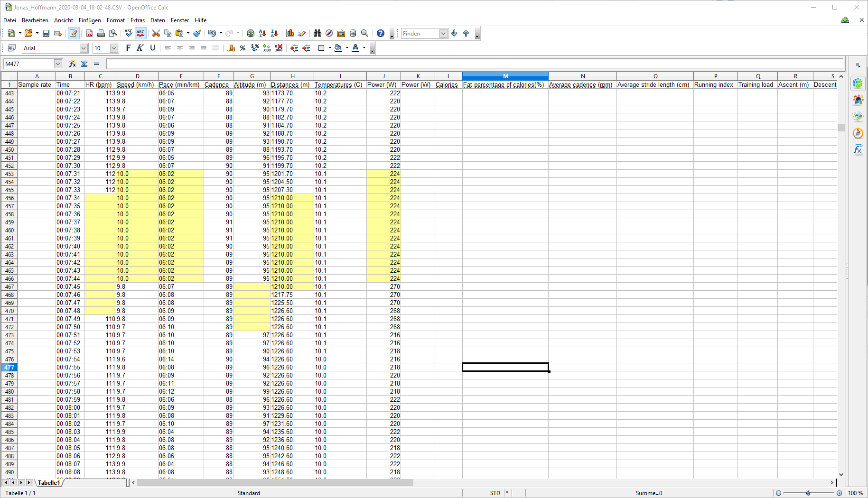Click the Sort ascending icon
Viewport: 868px width, 498px height.
[x=262, y=33]
